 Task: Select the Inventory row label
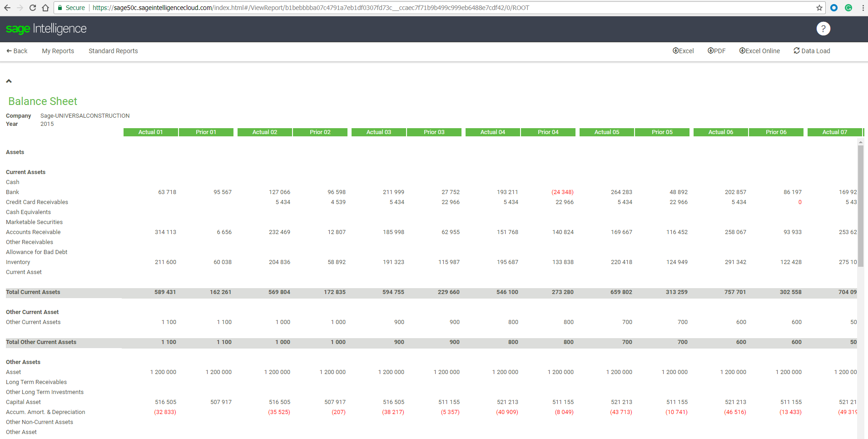(18, 262)
